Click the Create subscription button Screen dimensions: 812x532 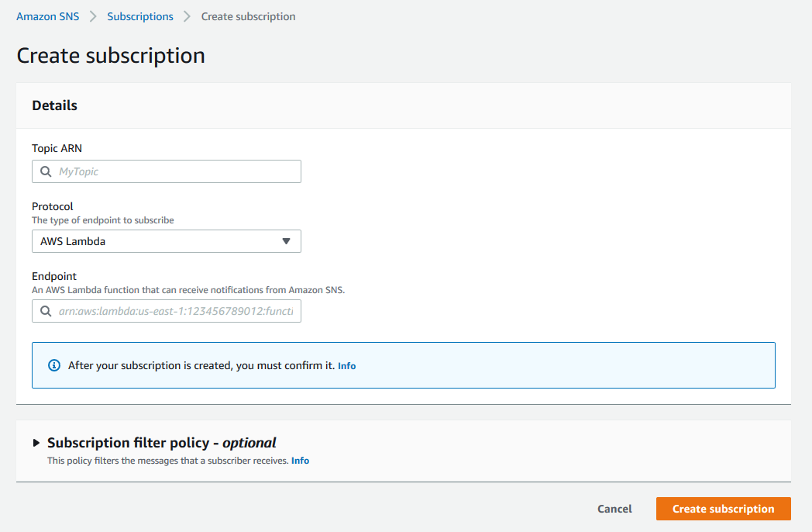724,509
